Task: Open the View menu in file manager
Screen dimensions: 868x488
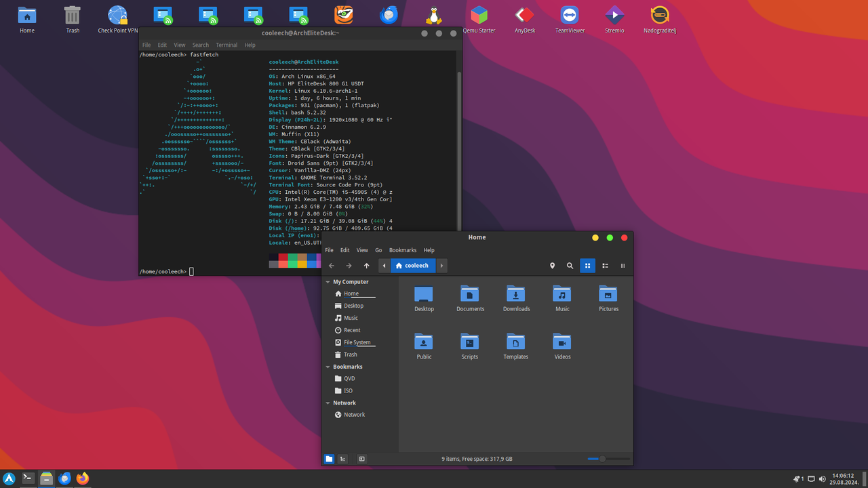Action: pyautogui.click(x=363, y=250)
